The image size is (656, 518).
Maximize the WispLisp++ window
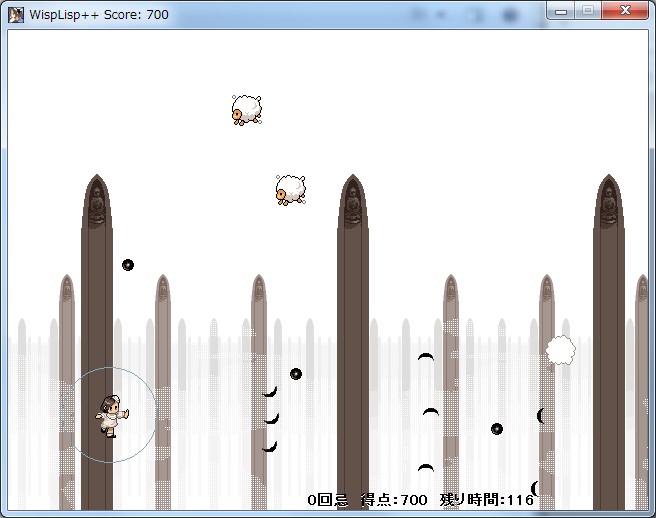(587, 11)
